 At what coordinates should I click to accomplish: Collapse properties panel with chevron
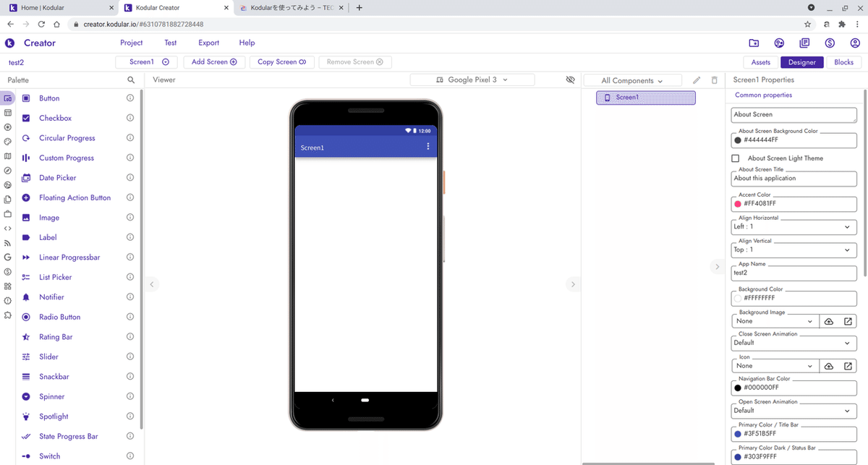click(x=718, y=267)
